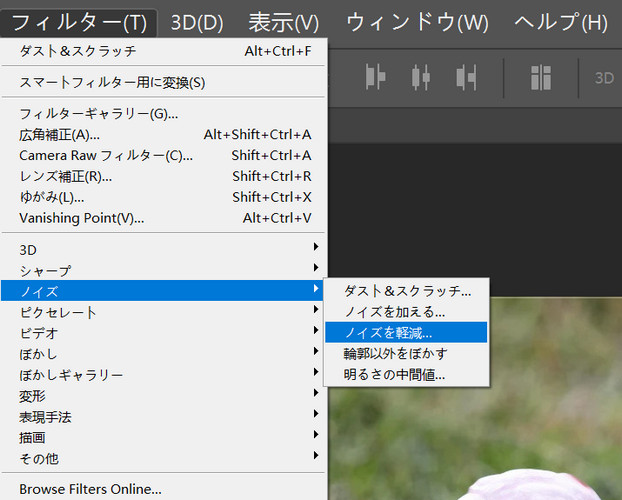Select ノイズを加える... option
The width and height of the screenshot is (622, 500).
407,312
